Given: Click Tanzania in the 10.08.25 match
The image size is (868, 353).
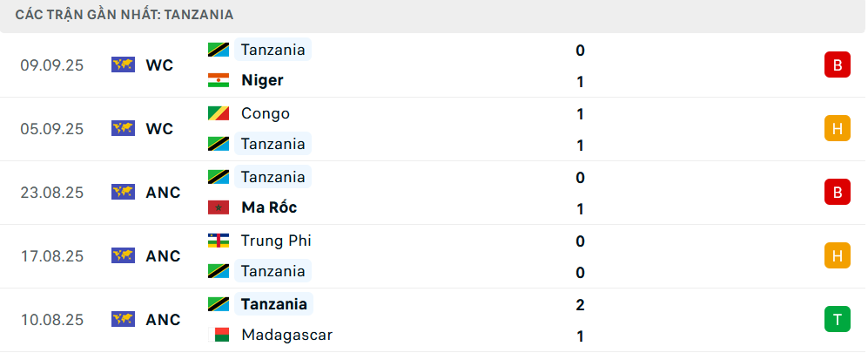Looking at the screenshot, I should 273,304.
